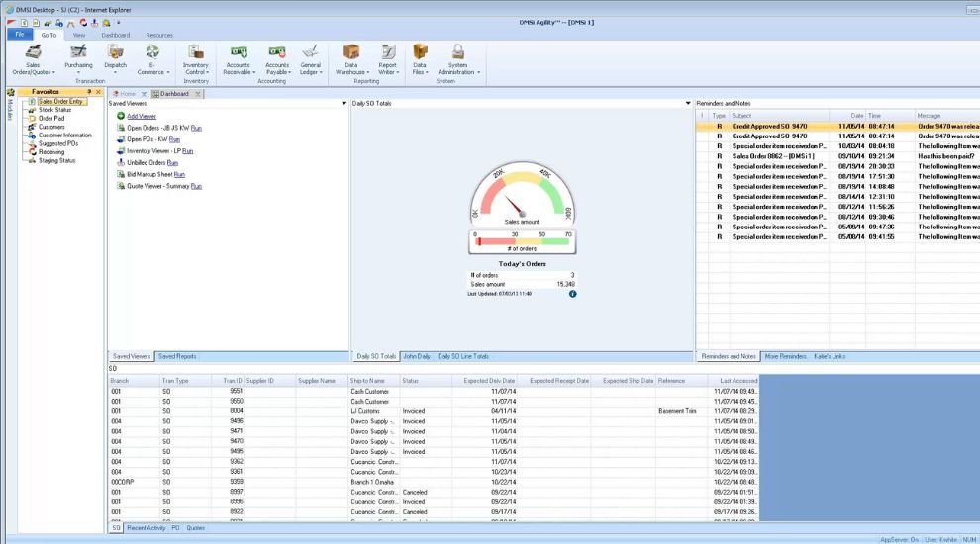The width and height of the screenshot is (980, 544).
Task: Select order row with Tran ID 9551
Action: tap(434, 391)
